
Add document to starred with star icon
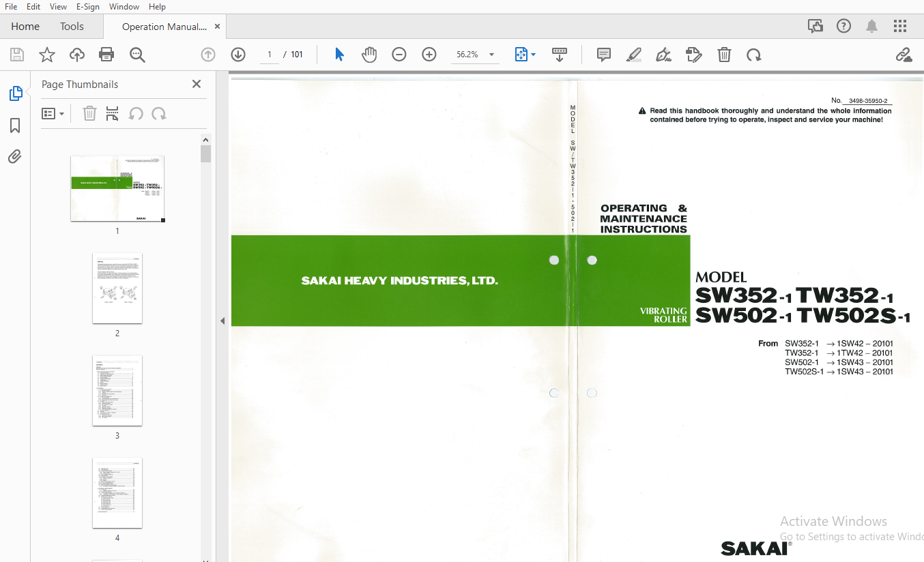pos(47,55)
